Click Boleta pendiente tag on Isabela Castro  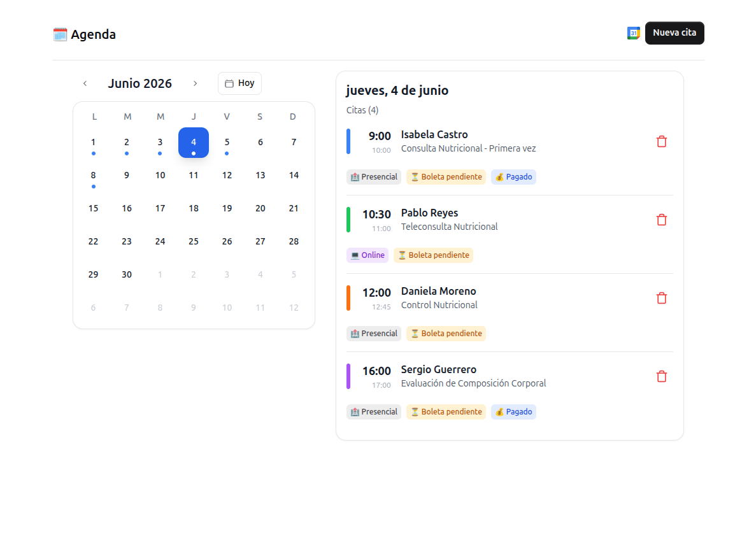click(x=446, y=177)
